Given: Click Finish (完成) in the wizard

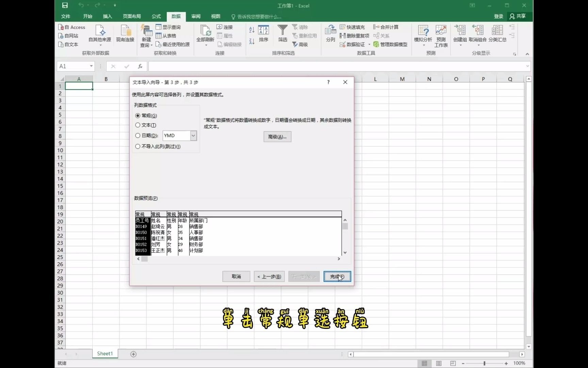Looking at the screenshot, I should 337,276.
